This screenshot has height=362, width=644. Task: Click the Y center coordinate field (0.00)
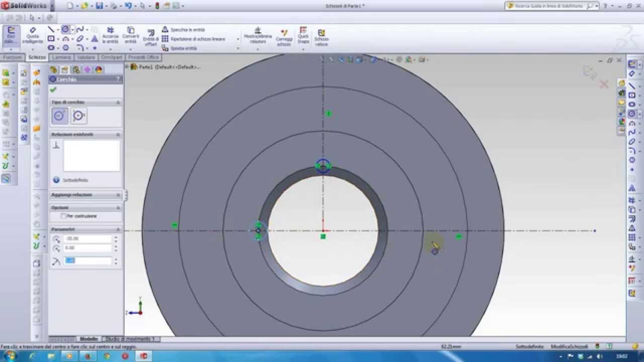pyautogui.click(x=88, y=248)
